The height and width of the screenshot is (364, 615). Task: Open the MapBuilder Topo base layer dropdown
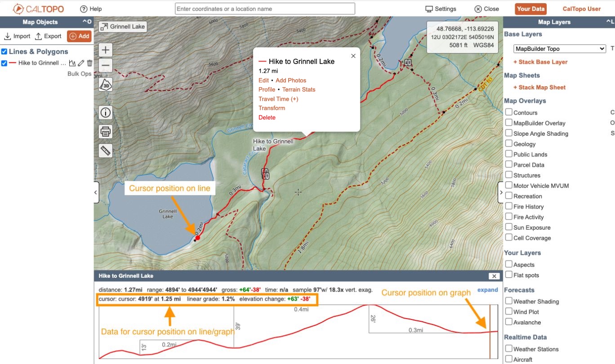[x=559, y=49]
